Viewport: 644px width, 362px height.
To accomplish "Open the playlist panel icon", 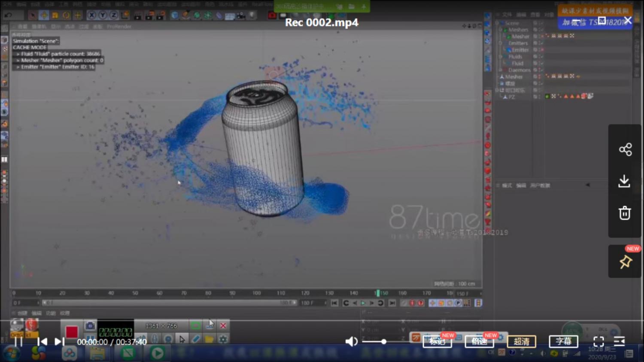I will (619, 341).
